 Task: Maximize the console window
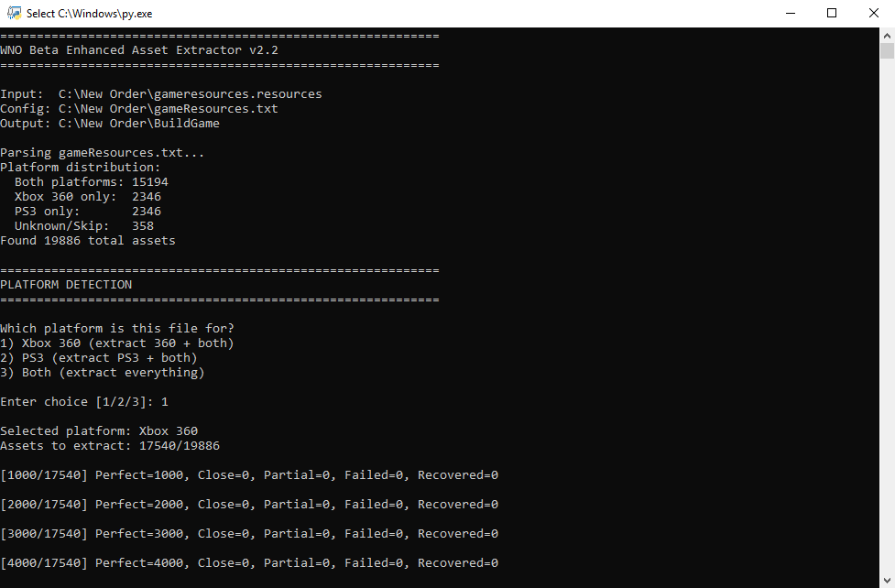(x=832, y=14)
